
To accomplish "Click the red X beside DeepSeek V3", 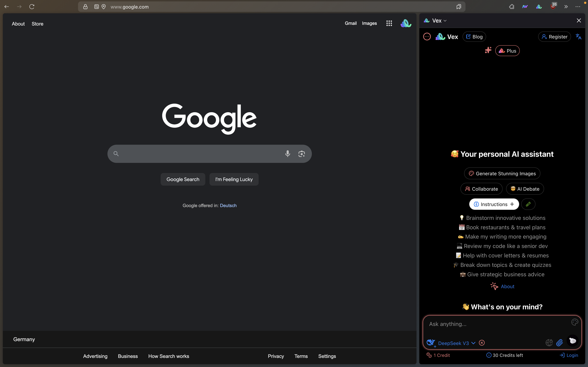I will point(482,343).
